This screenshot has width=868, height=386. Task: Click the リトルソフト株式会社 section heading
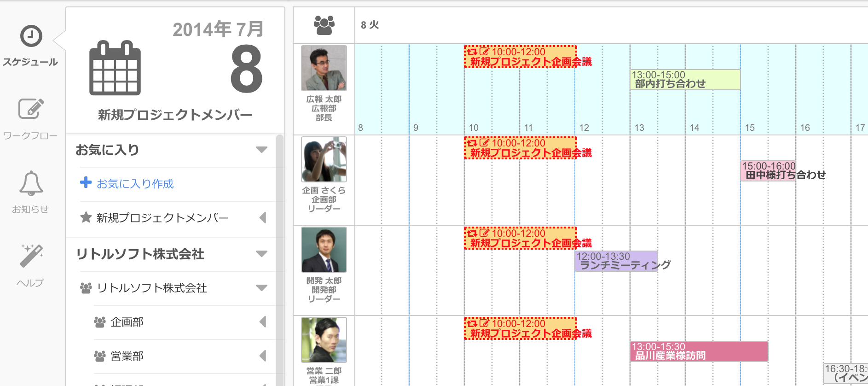pos(140,254)
